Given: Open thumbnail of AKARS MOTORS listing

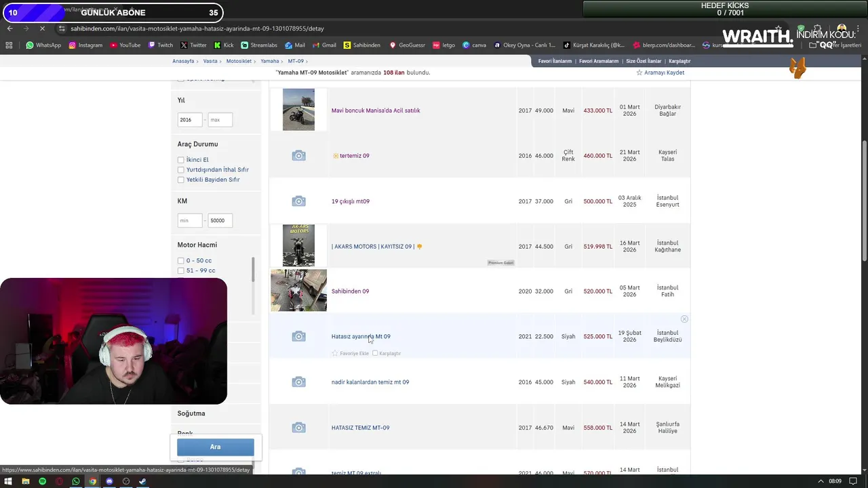Looking at the screenshot, I should pos(298,245).
